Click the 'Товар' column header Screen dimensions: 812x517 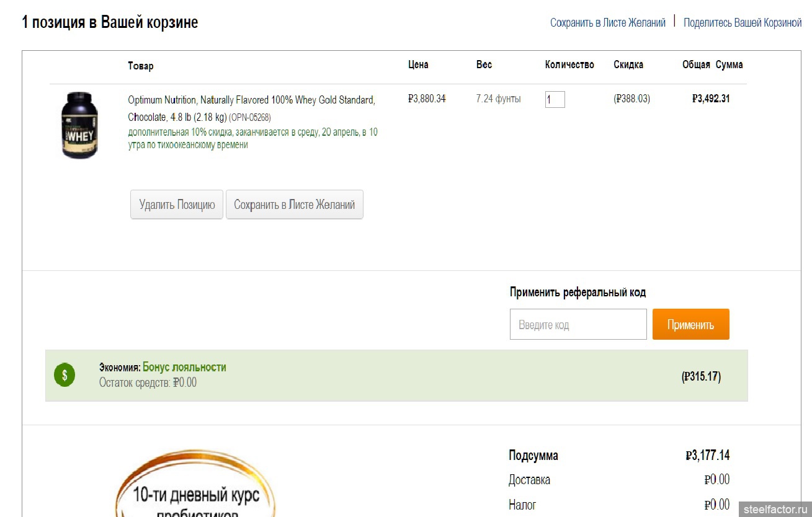point(141,66)
